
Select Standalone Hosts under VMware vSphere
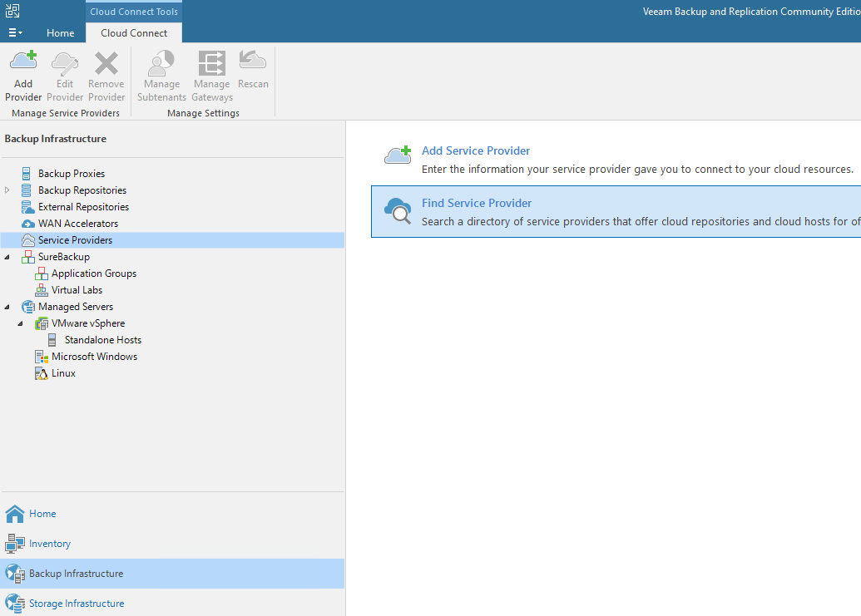[103, 340]
